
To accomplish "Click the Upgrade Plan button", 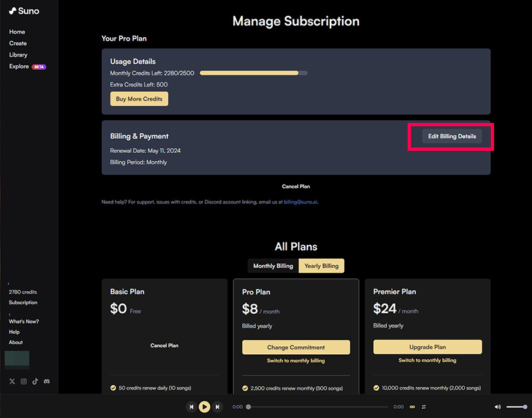I will tap(428, 347).
